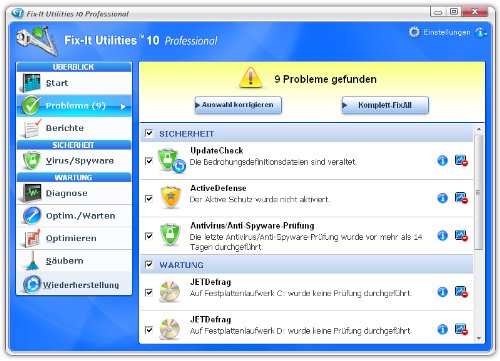Click the problem list scrollbar thumb

[479, 192]
